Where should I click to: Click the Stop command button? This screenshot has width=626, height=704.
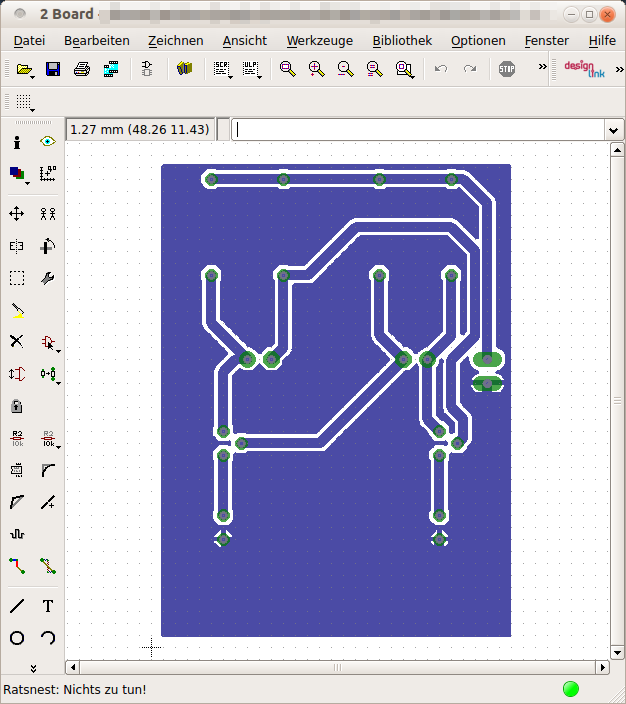pyautogui.click(x=507, y=69)
